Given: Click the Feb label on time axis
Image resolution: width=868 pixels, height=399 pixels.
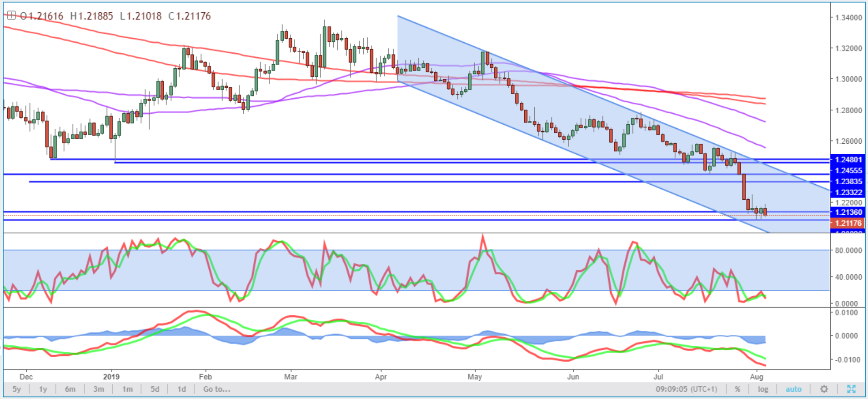Looking at the screenshot, I should (x=206, y=377).
